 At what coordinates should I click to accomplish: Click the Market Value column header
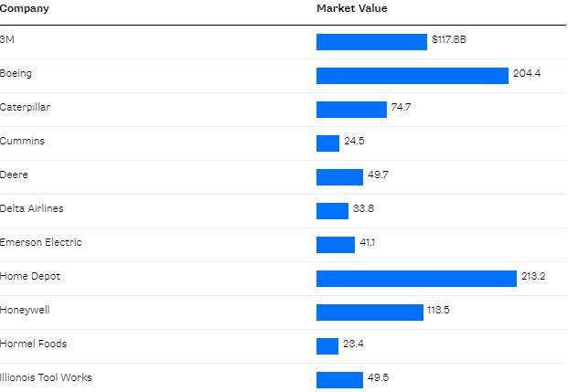pos(351,8)
